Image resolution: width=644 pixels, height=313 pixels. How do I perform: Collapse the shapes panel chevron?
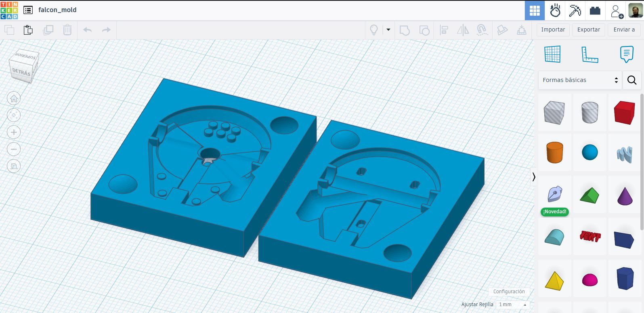534,177
